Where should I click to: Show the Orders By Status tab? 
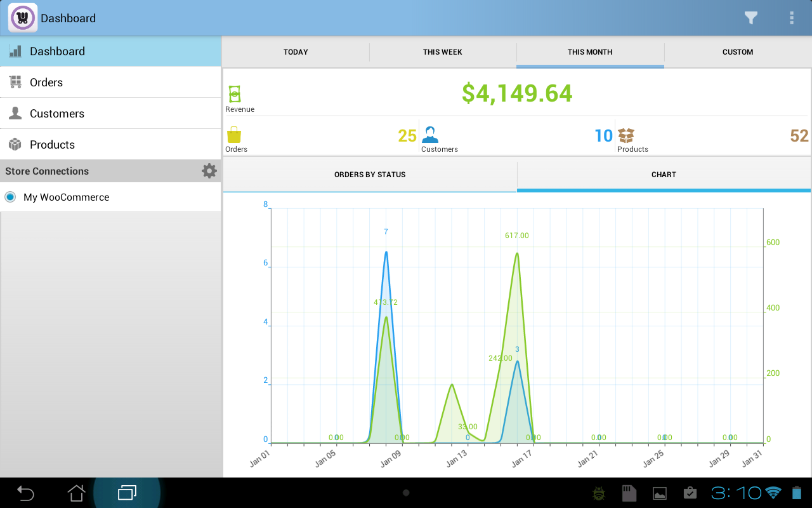click(x=370, y=175)
